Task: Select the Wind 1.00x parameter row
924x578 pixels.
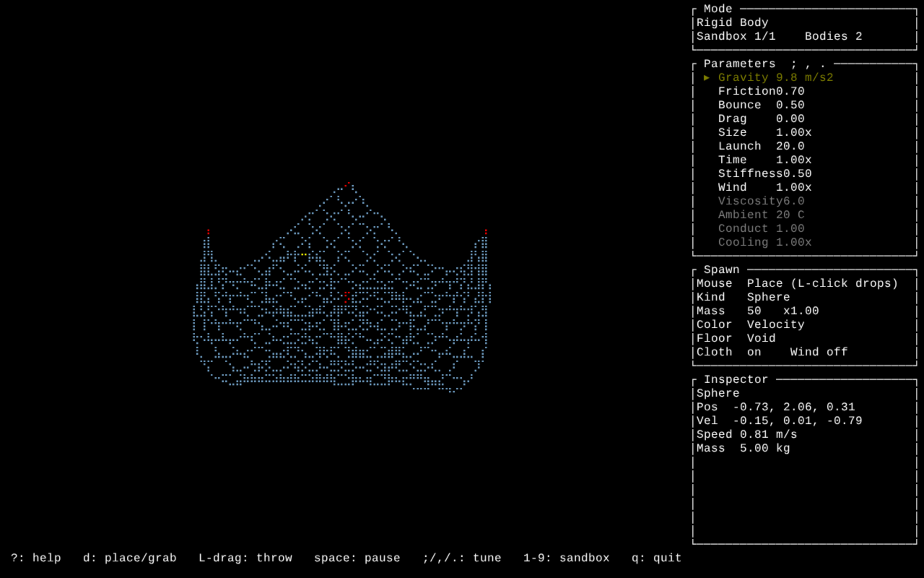Action: point(764,188)
